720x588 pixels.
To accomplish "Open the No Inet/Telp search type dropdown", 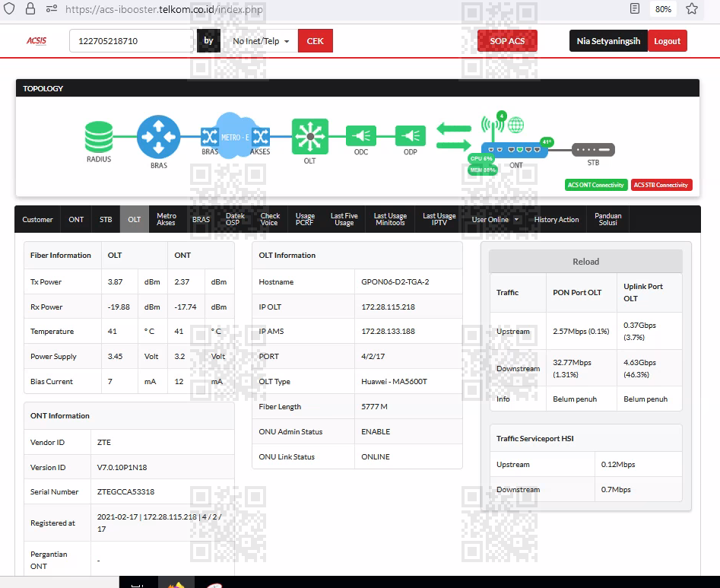I will pos(260,41).
